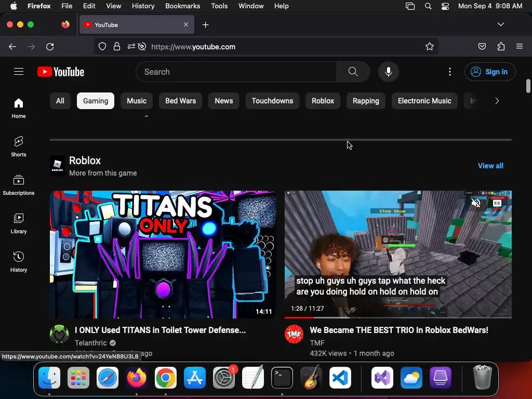The width and height of the screenshot is (532, 399).
Task: Open macOS Control Center
Action: tap(445, 6)
